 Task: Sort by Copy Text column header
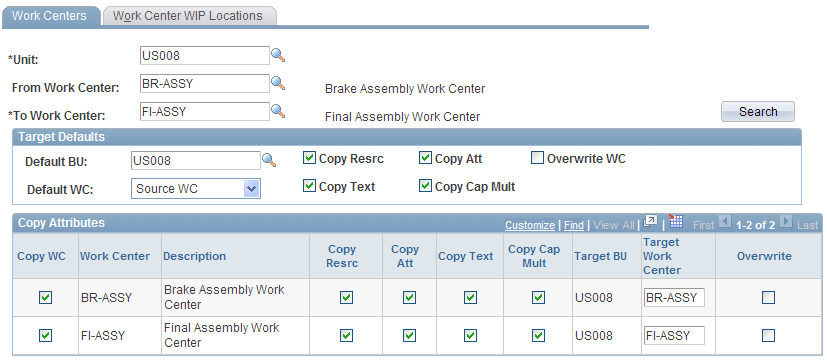[466, 256]
